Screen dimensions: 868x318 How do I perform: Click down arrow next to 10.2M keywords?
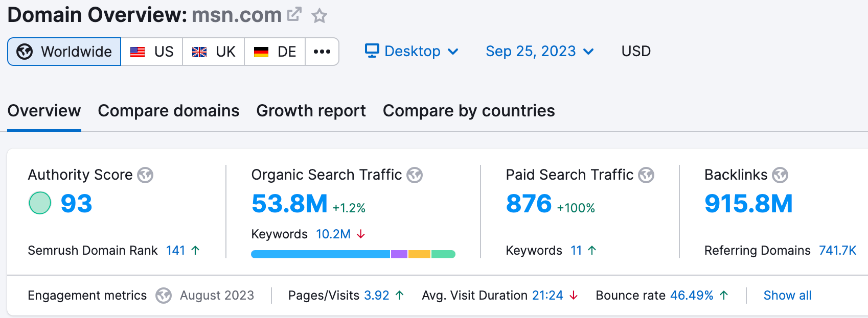pos(361,234)
